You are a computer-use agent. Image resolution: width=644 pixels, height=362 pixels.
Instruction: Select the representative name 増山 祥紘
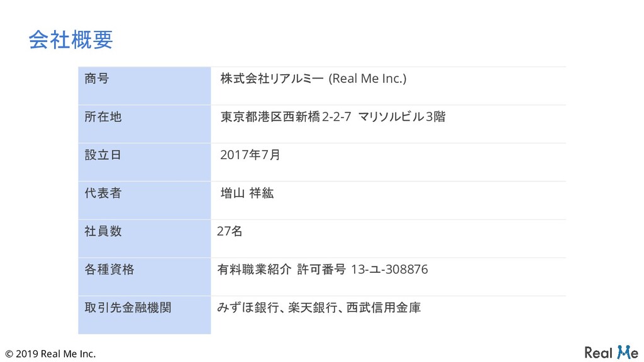pyautogui.click(x=247, y=194)
